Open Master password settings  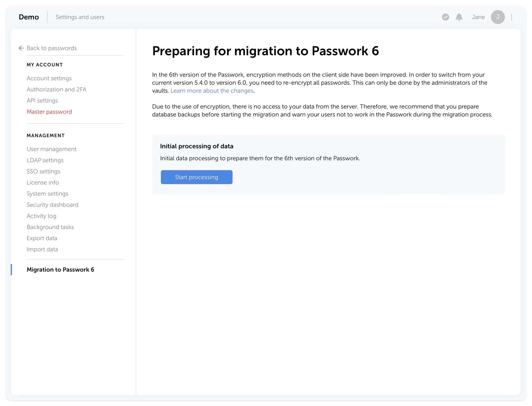tap(49, 112)
